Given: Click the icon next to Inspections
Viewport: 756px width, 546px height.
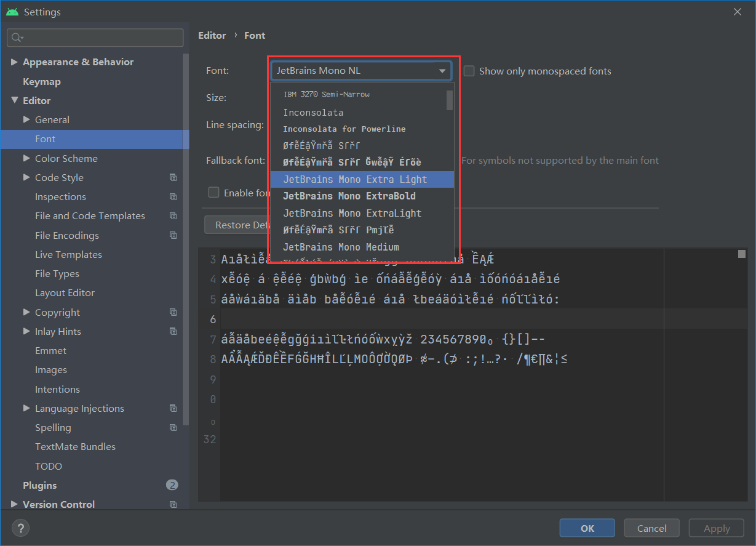Looking at the screenshot, I should tap(173, 196).
